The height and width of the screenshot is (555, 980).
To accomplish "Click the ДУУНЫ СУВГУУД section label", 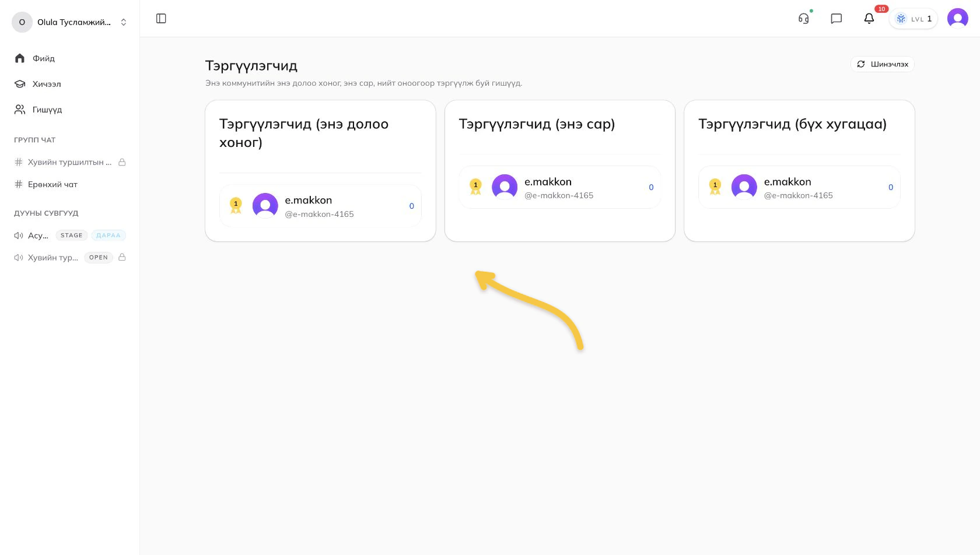I will tap(46, 213).
